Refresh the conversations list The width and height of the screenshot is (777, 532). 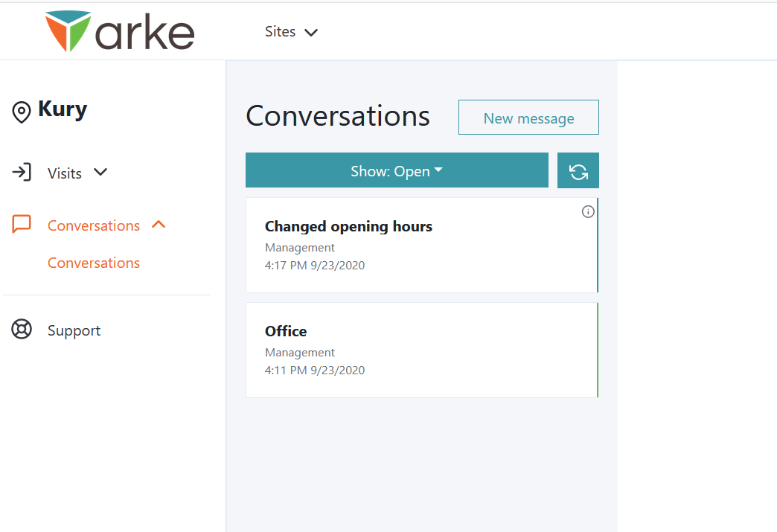pos(578,170)
